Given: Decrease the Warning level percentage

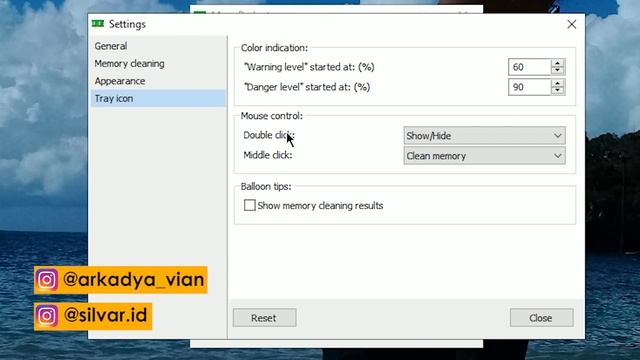Looking at the screenshot, I should click(x=558, y=71).
